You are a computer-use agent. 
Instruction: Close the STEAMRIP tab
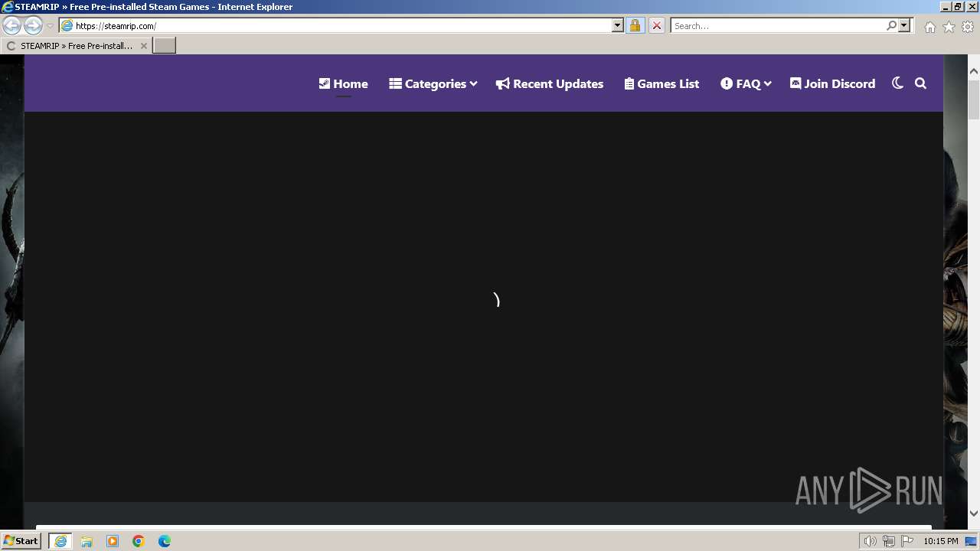coord(143,46)
